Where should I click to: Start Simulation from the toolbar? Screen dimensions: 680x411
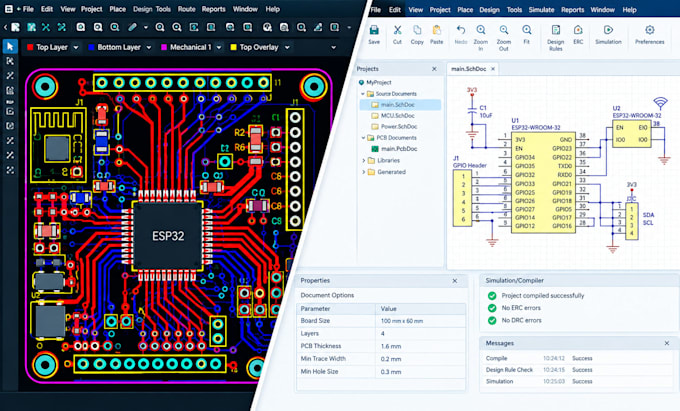pyautogui.click(x=608, y=30)
